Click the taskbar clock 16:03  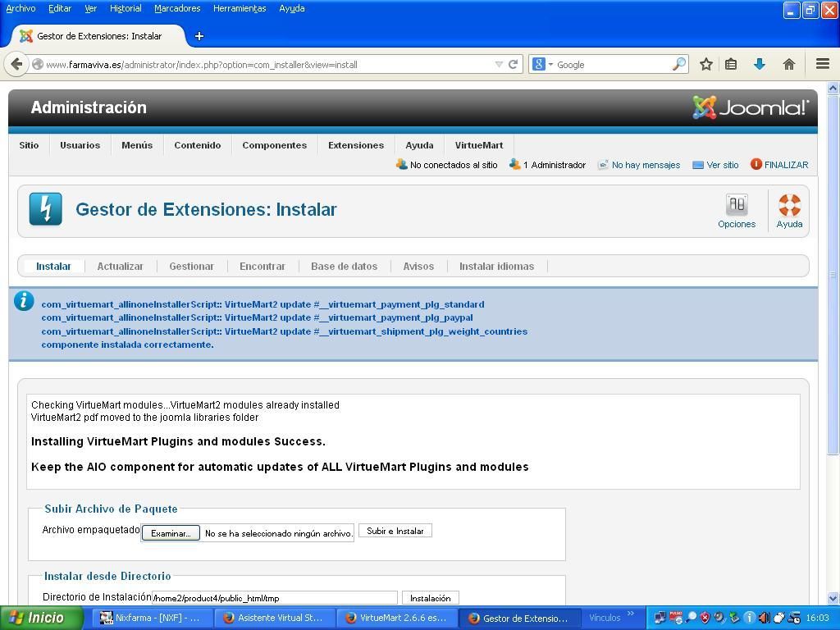point(818,619)
